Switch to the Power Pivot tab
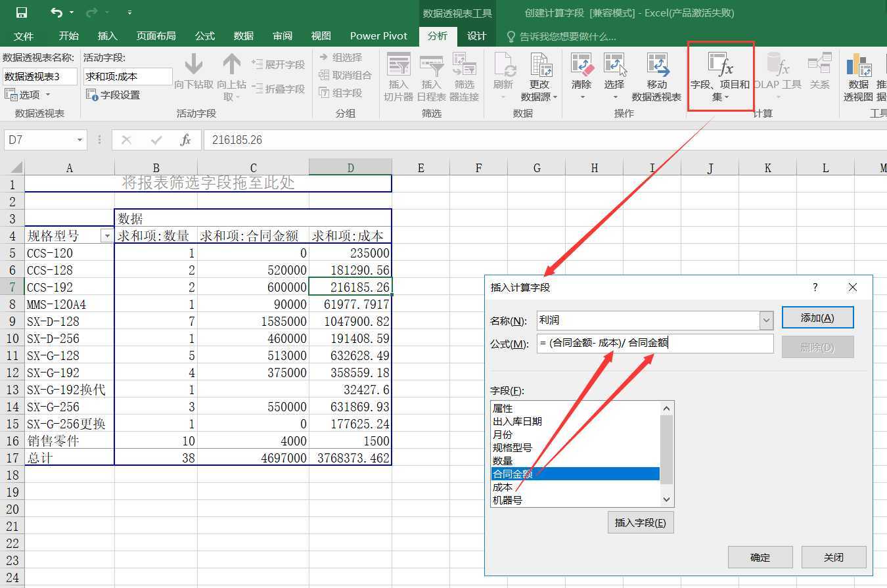This screenshot has width=887, height=588. [x=378, y=36]
